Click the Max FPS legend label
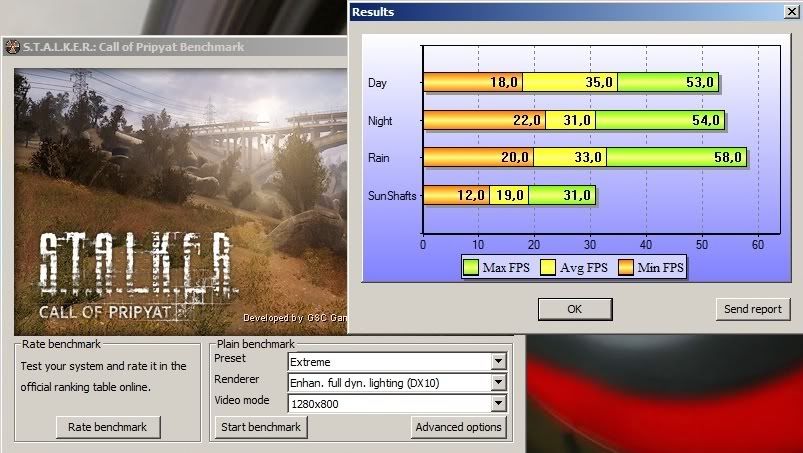Viewport: 803px width, 453px height. point(506,267)
